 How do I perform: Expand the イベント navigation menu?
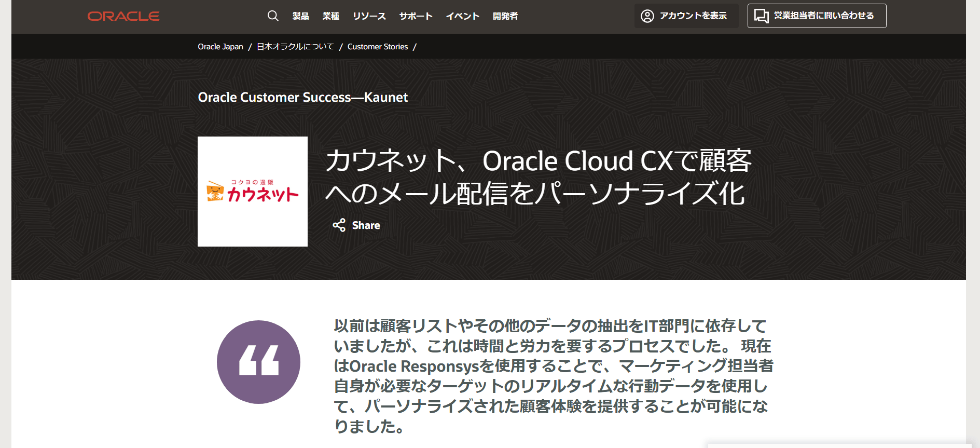pyautogui.click(x=463, y=16)
